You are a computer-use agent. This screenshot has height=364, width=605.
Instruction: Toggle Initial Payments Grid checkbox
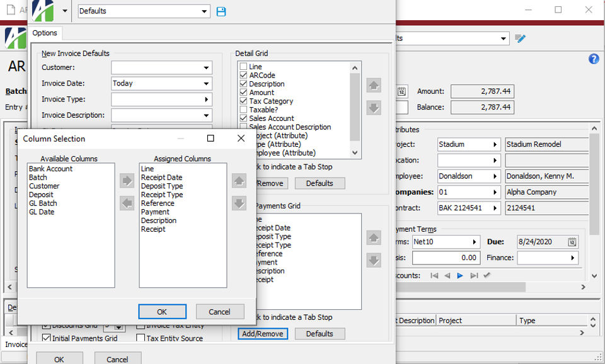(x=46, y=338)
